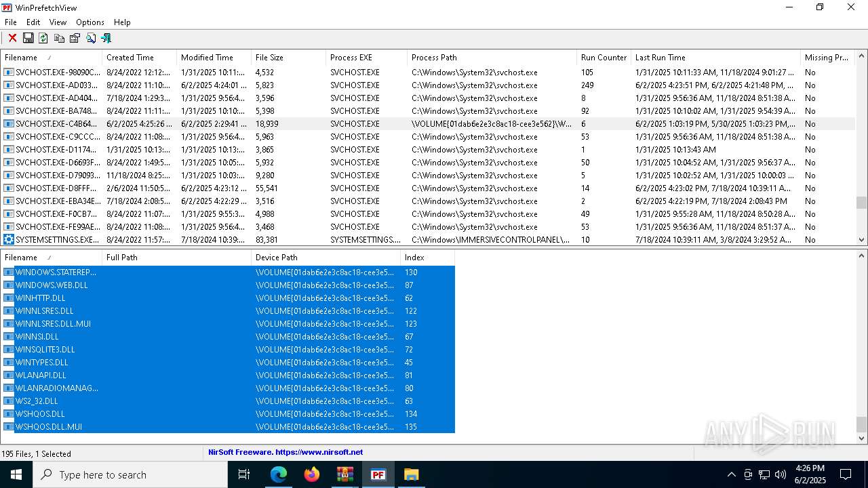Viewport: 868px width, 488px height.
Task: Sort by Created Time column header
Action: (x=139, y=58)
